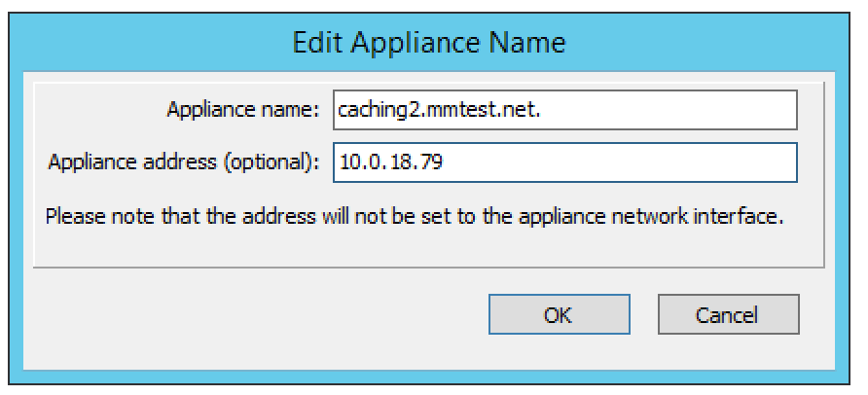Viewport: 868px width, 395px height.
Task: Click the blank area left of OK
Action: coord(263,314)
